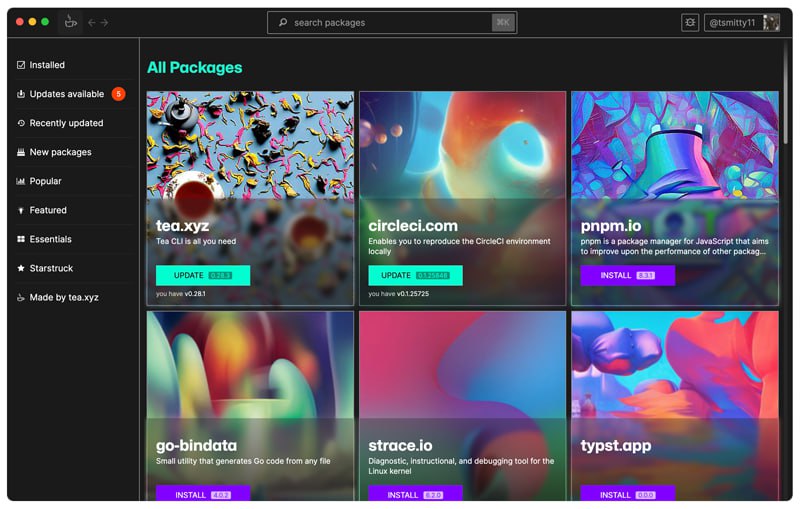Show New packages category
Screen dimensions: 800x509
pos(60,152)
